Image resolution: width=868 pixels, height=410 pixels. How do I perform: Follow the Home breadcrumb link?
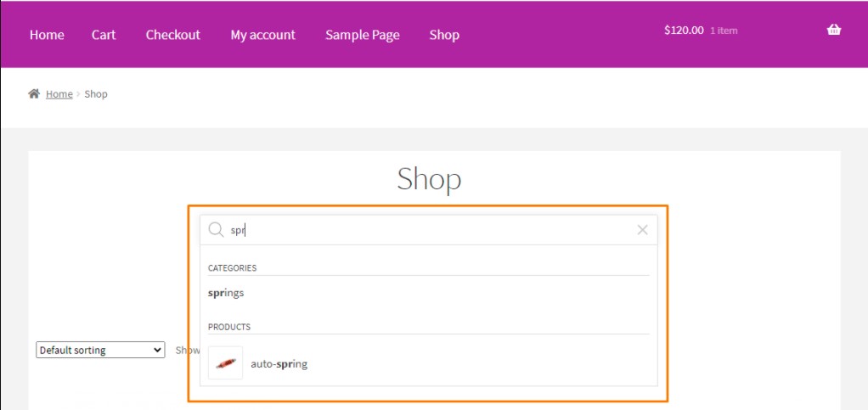coord(59,94)
